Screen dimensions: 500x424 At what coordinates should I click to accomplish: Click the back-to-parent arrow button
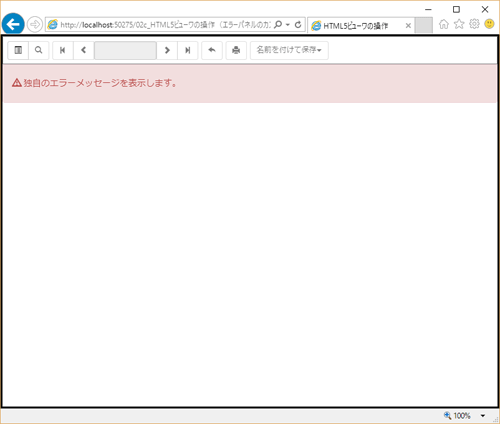click(212, 50)
